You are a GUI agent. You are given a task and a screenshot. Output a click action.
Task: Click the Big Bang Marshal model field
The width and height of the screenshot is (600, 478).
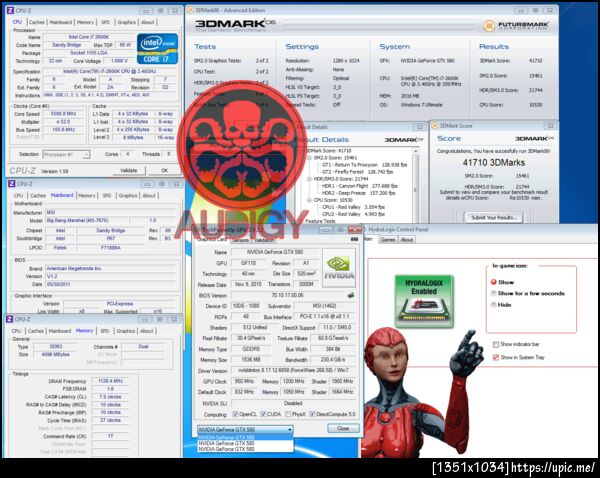(x=86, y=220)
